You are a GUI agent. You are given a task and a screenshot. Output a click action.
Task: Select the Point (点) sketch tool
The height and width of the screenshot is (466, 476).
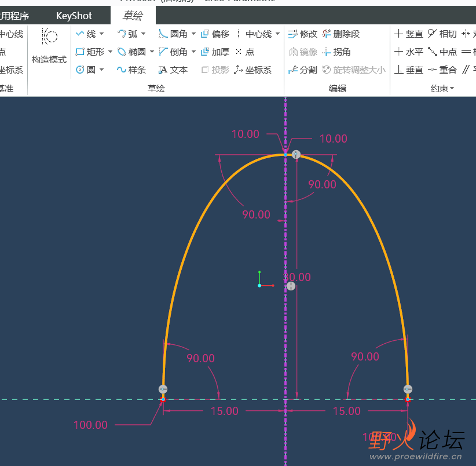246,52
